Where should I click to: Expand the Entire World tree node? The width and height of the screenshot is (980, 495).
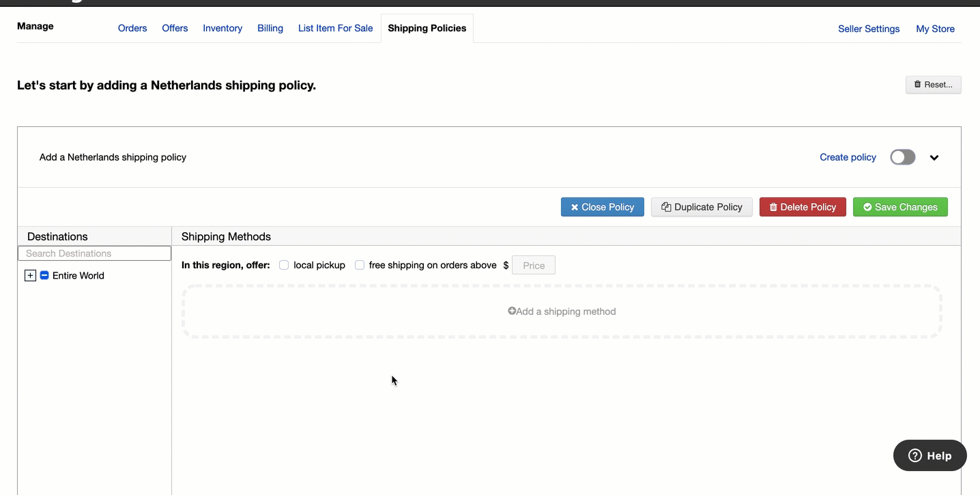(30, 276)
